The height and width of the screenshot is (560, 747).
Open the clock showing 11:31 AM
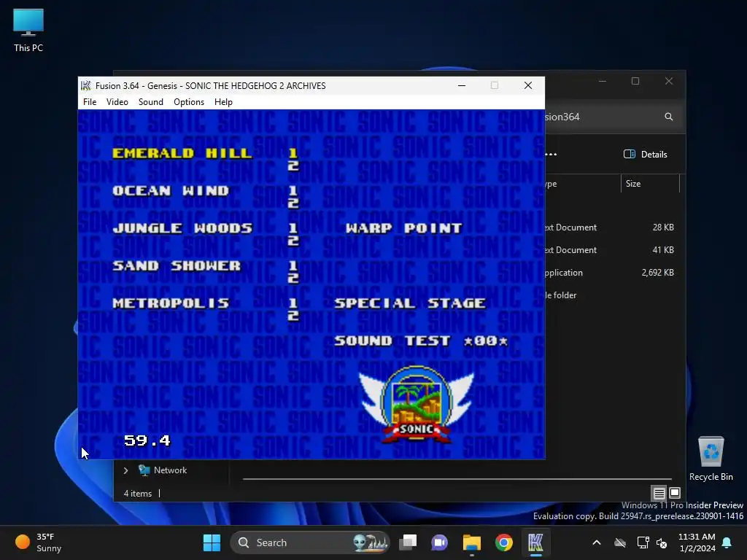pyautogui.click(x=697, y=542)
